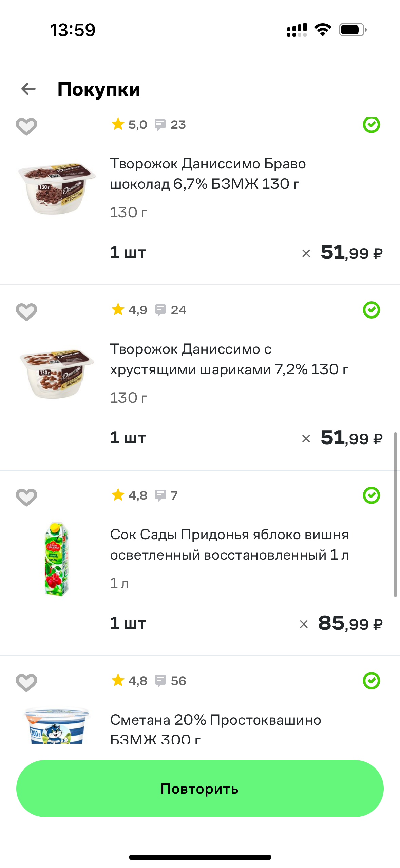Open the 7 reviews for Сок Сады Придонья

pyautogui.click(x=166, y=495)
